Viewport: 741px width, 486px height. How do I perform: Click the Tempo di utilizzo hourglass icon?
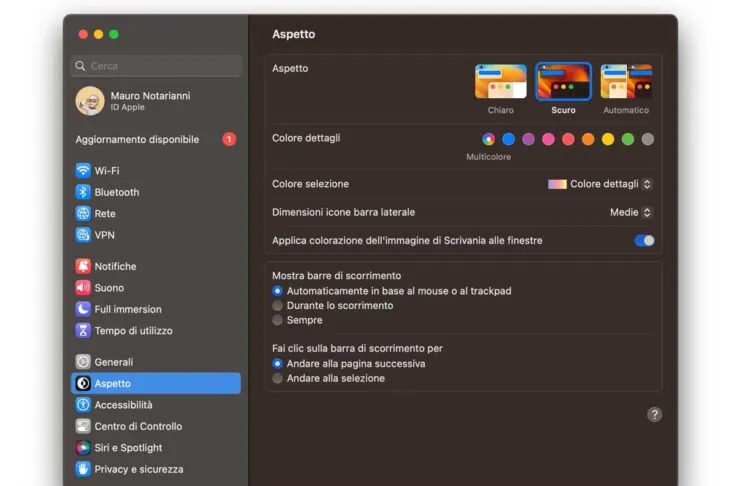(x=83, y=330)
